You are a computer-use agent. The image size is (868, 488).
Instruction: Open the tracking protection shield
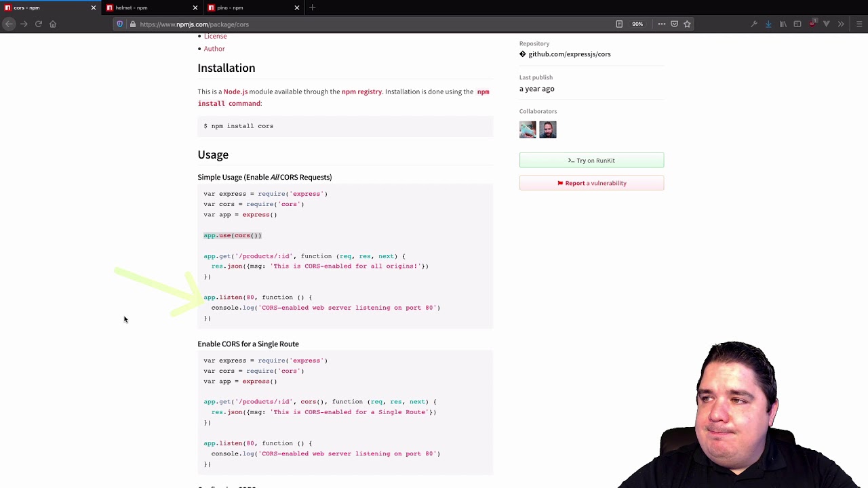(x=120, y=24)
